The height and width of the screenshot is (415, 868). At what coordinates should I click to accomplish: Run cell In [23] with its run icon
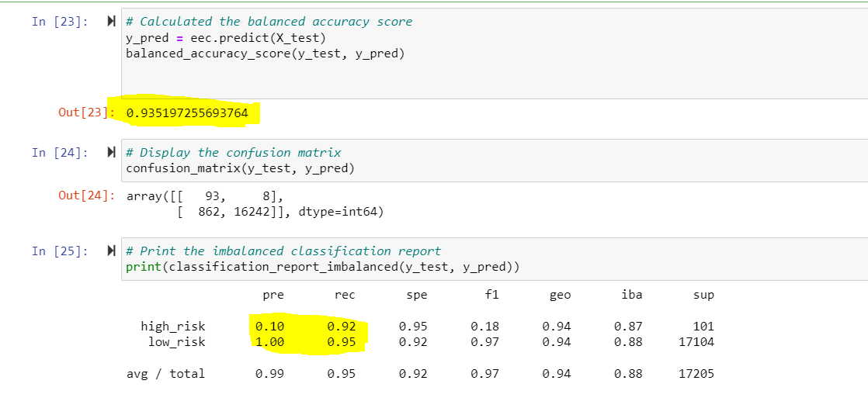(111, 22)
